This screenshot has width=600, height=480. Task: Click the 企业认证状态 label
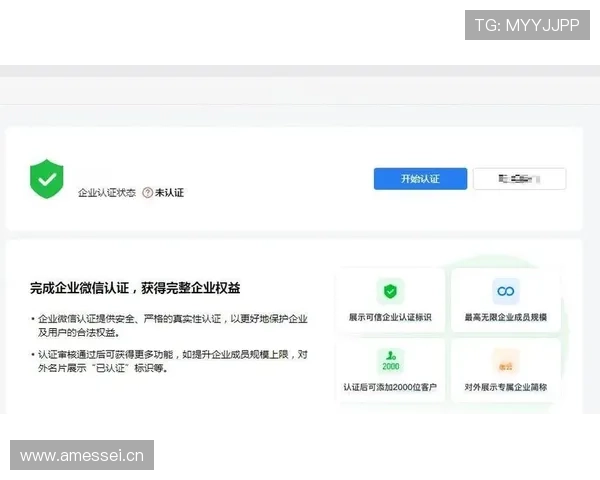point(107,193)
